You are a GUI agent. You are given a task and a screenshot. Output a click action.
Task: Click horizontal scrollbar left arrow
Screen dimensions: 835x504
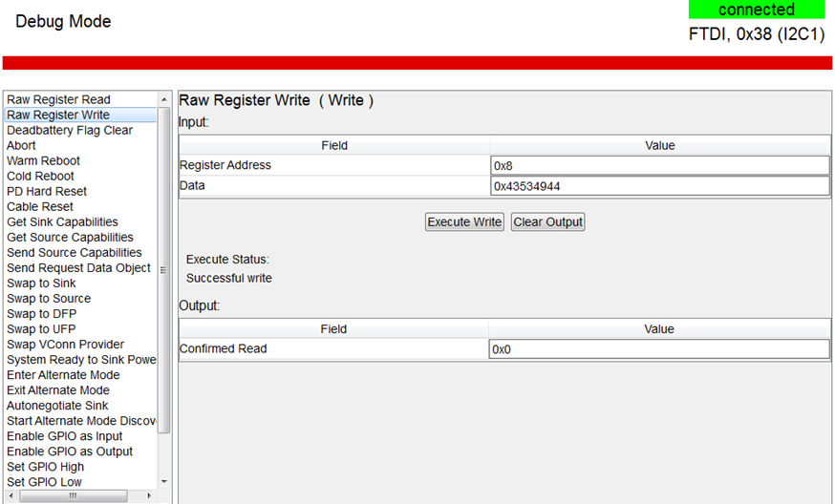pos(11,495)
